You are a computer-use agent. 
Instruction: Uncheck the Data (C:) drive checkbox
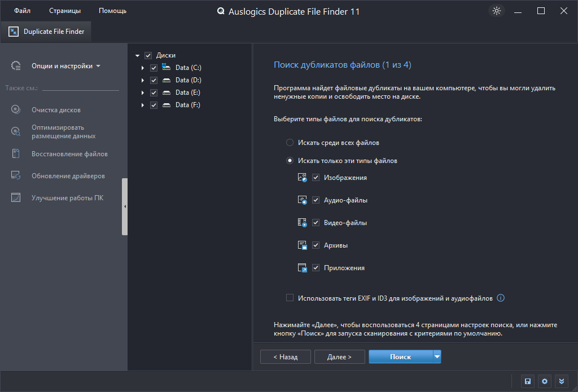pyautogui.click(x=154, y=68)
